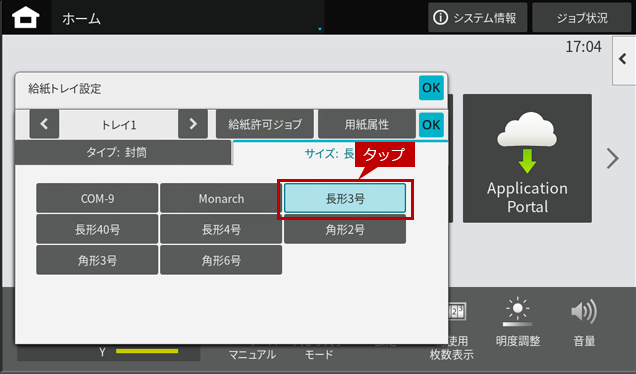
Task: Confirm with OK beside 用紙属性
Action: [431, 125]
